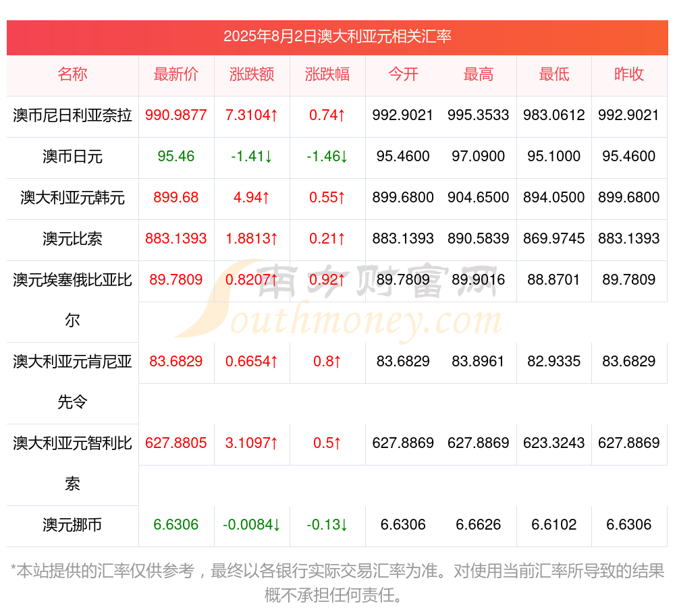Viewport: 675px width, 616px height.
Task: Select the change percent 0.74↑
Action: tap(327, 115)
